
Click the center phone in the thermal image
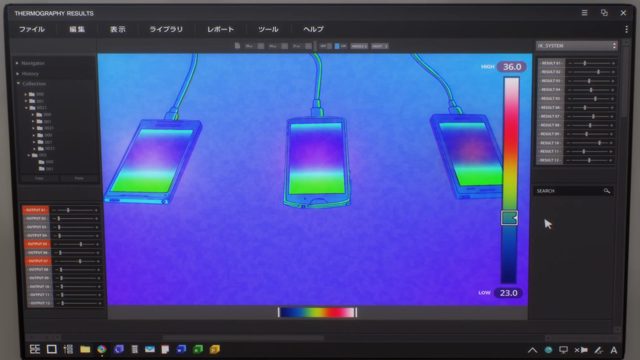coord(316,161)
